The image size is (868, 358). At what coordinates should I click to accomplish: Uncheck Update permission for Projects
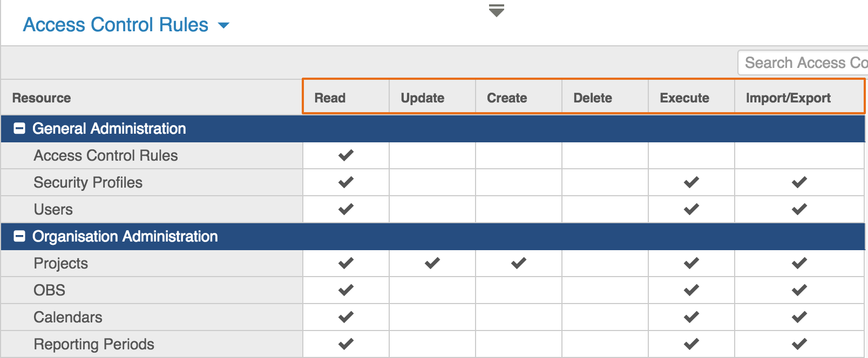tap(432, 263)
